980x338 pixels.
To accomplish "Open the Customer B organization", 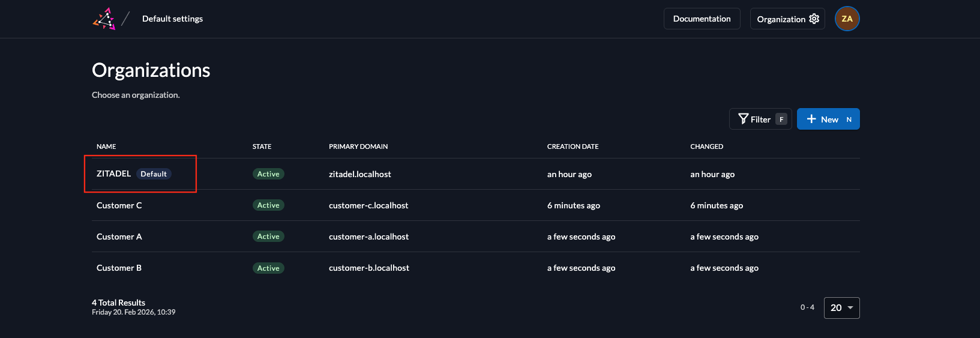I will click(x=119, y=268).
